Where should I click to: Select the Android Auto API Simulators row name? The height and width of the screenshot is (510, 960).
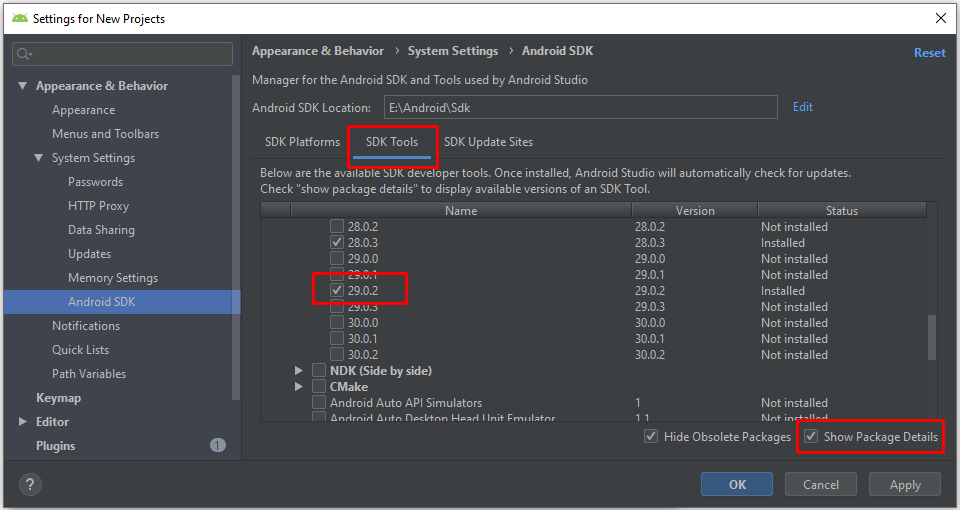click(406, 403)
